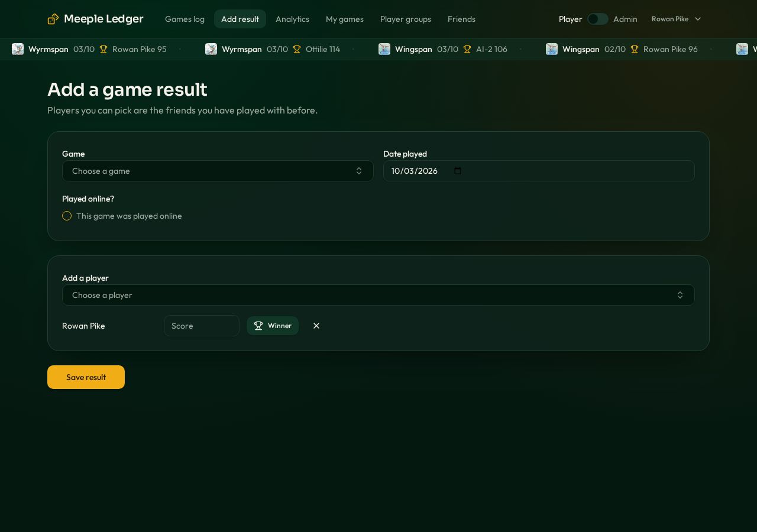Click the Wingspan thumbnail beside AI-2 106
Image resolution: width=757 pixels, height=532 pixels.
click(x=384, y=49)
